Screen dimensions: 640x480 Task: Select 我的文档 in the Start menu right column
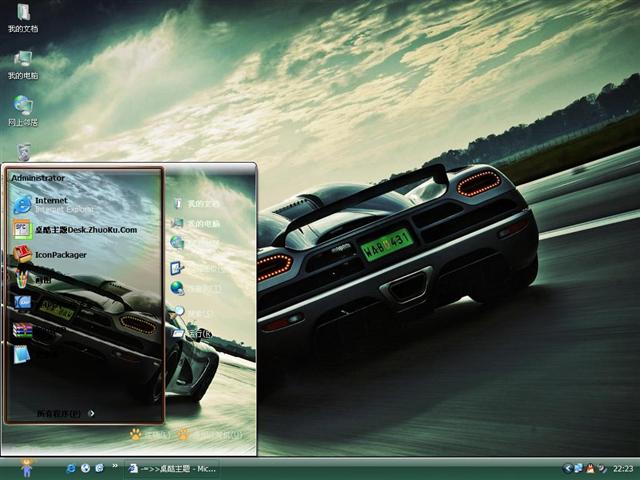[200, 204]
